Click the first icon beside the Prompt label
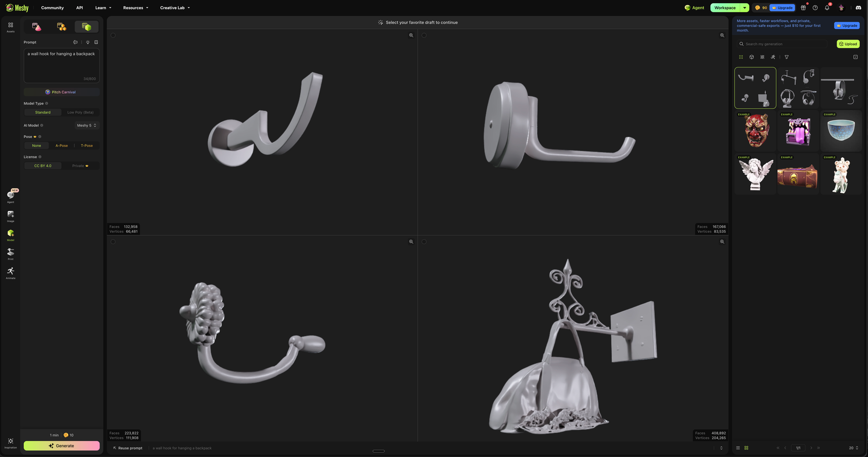The width and height of the screenshot is (868, 457). [75, 42]
